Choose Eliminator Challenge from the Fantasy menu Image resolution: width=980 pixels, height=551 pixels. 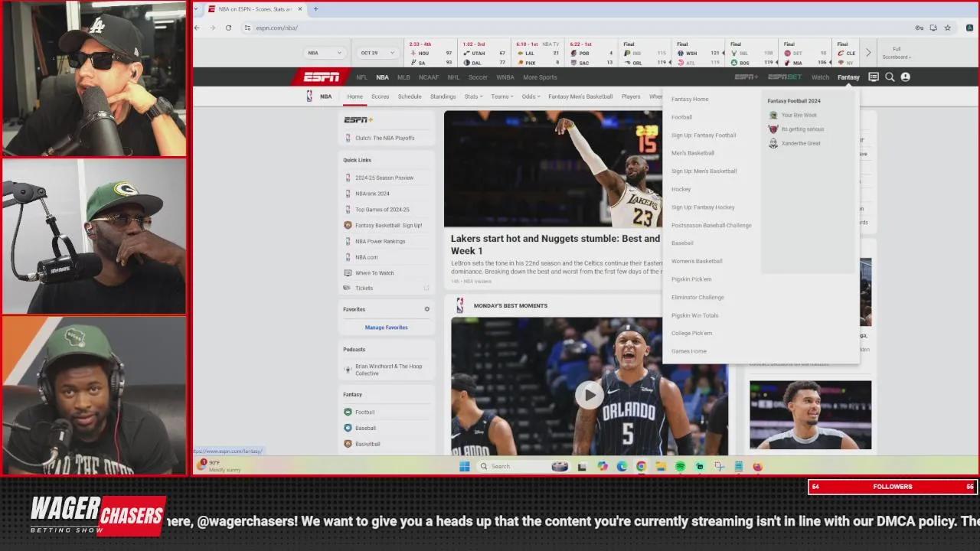click(697, 298)
